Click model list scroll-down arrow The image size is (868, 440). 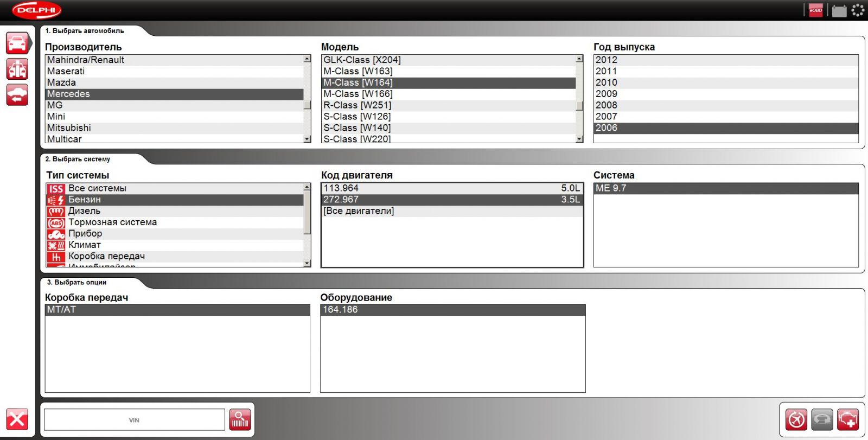[579, 139]
